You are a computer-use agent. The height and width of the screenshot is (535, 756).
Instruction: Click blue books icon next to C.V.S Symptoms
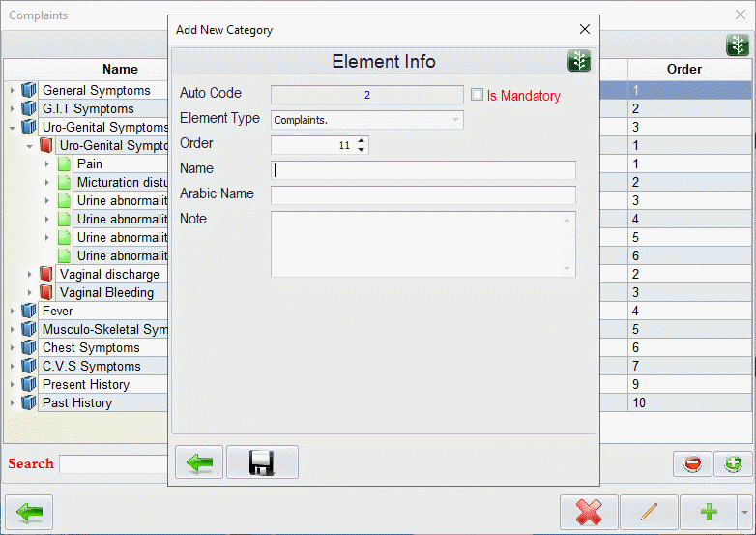click(29, 365)
